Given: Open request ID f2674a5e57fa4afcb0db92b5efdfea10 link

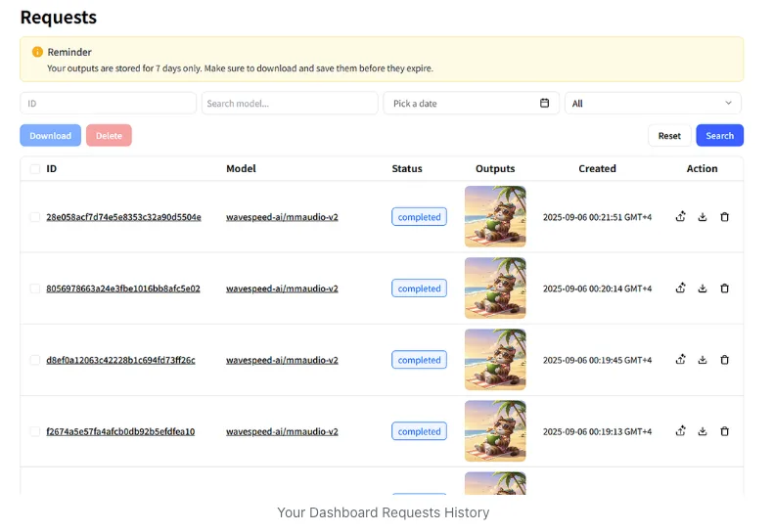Looking at the screenshot, I should coord(120,431).
